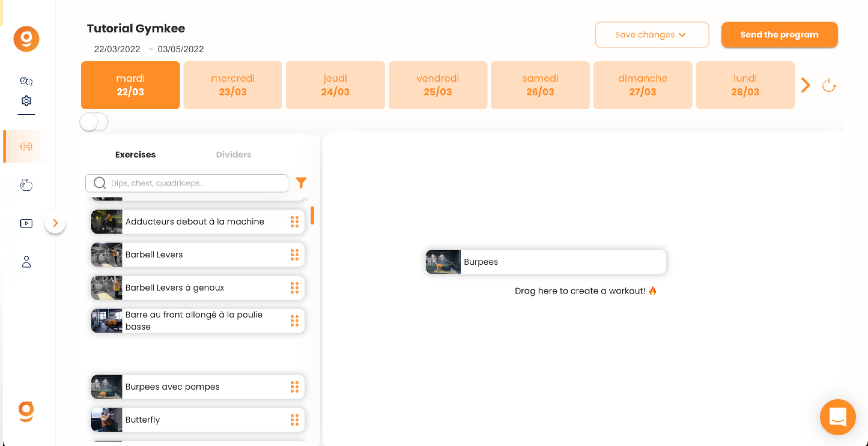Screen dimensions: 868x446
Task: Open the support chat bubble button
Action: click(x=838, y=417)
